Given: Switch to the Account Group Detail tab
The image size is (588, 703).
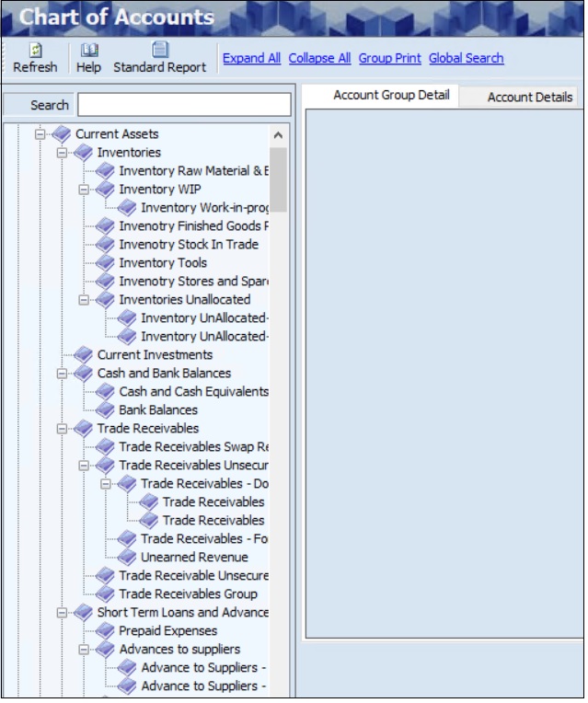Looking at the screenshot, I should coord(391,96).
